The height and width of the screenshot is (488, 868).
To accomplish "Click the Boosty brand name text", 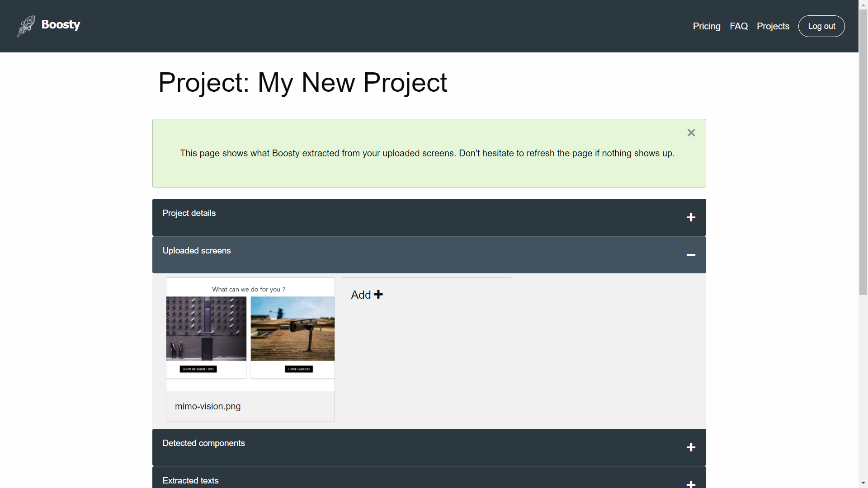I will coord(61,25).
